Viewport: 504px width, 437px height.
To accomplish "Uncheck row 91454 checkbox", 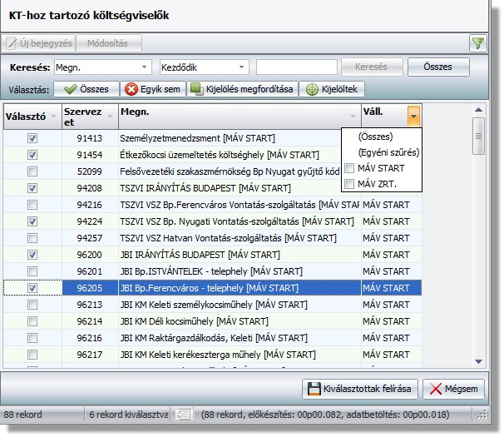I will [32, 155].
